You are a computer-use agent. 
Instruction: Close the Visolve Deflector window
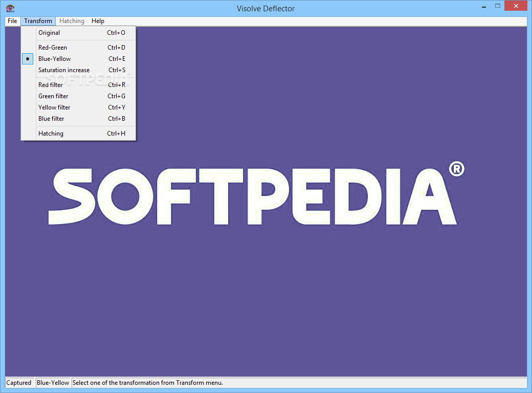pyautogui.click(x=516, y=6)
